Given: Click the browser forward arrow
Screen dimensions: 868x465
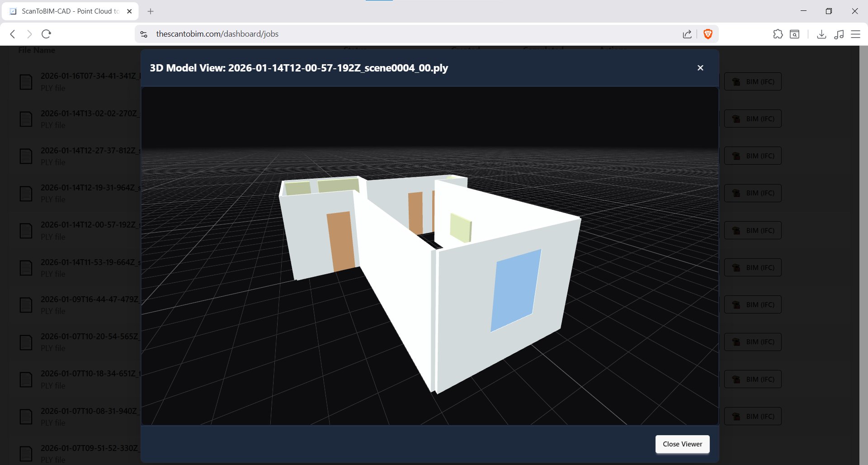Looking at the screenshot, I should pyautogui.click(x=29, y=34).
